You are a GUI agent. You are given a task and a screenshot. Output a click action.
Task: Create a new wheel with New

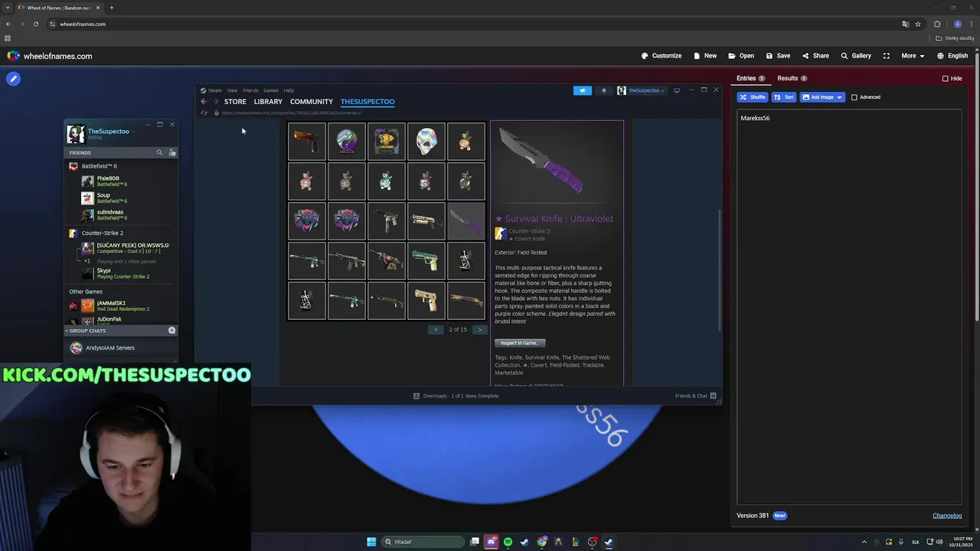point(705,56)
